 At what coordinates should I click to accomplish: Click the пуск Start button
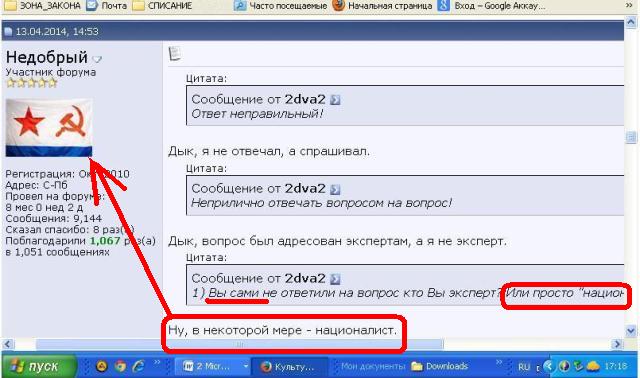pos(39,366)
